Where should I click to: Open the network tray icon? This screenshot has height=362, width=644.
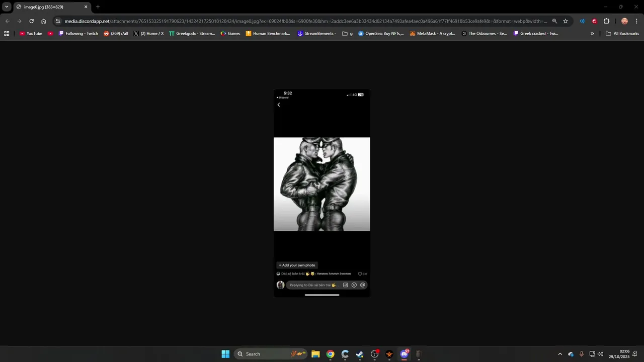coord(592,354)
